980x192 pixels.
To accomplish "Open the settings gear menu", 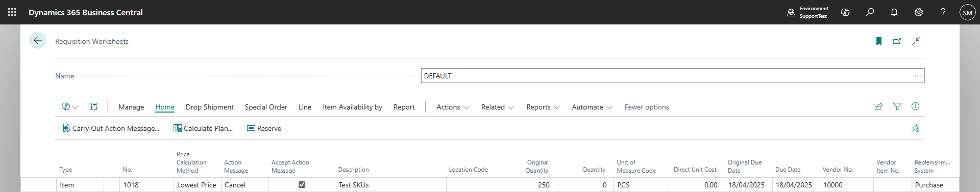I will pos(919,12).
